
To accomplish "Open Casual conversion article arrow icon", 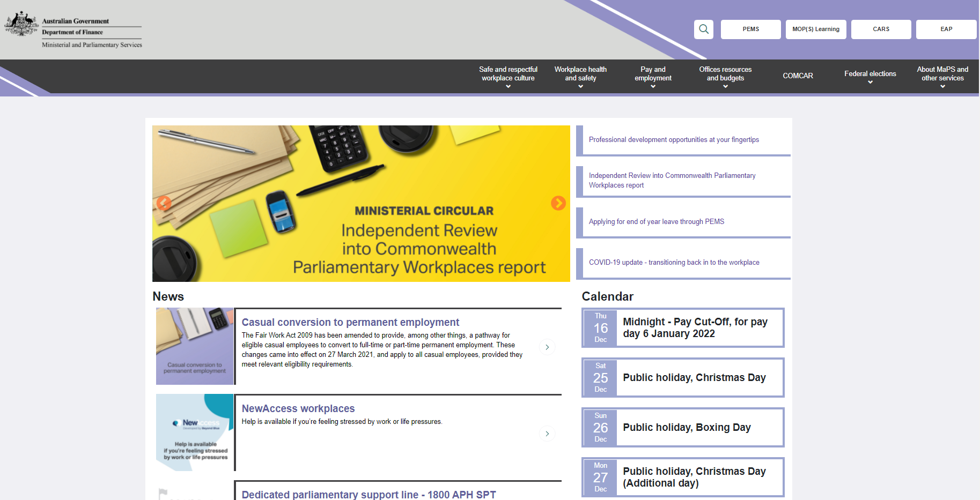I will pos(547,347).
